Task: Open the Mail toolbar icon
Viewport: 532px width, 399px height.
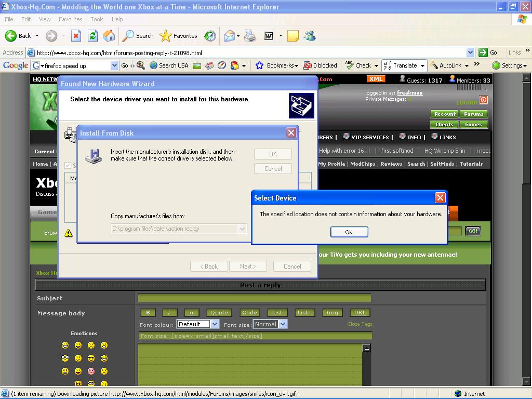Action: click(229, 36)
